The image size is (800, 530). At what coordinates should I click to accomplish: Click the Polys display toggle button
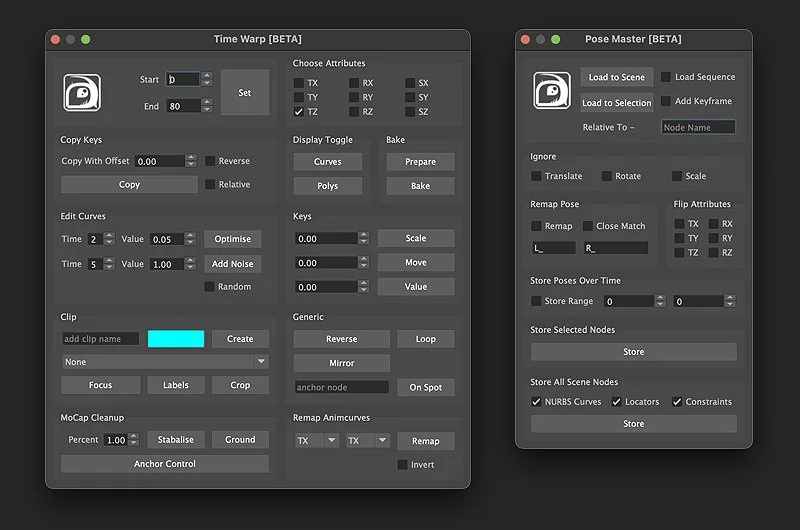[x=328, y=186]
